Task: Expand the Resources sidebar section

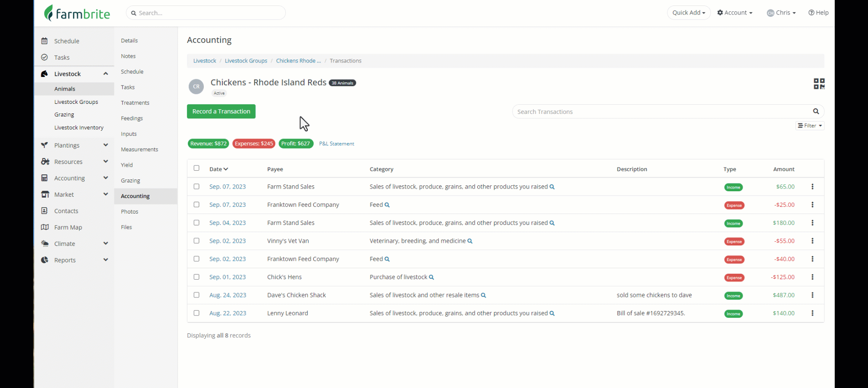Action: pos(106,162)
